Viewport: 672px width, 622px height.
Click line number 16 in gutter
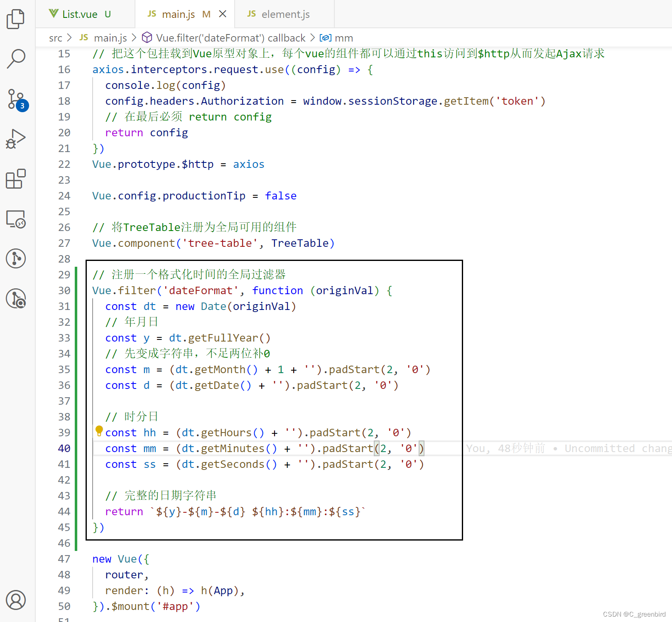click(x=64, y=69)
